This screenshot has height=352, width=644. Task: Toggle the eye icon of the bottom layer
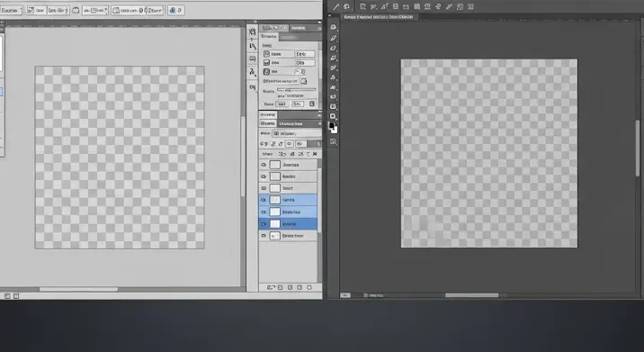coord(264,236)
